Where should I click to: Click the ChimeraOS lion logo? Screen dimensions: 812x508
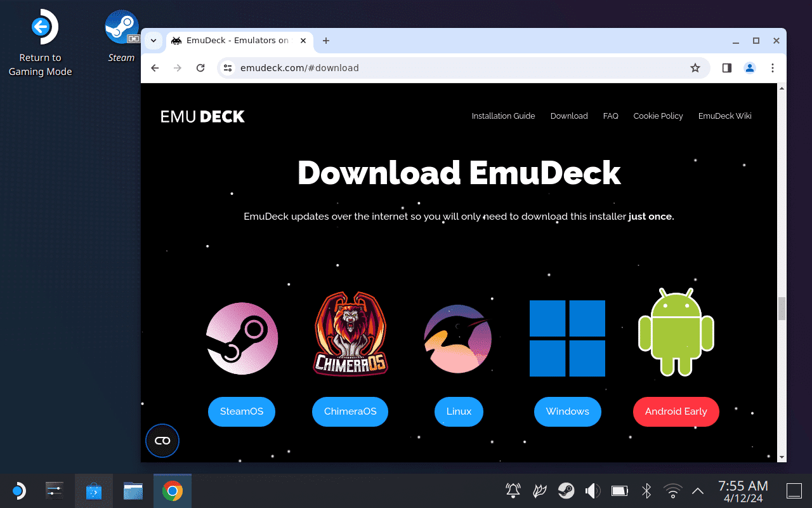[351, 335]
